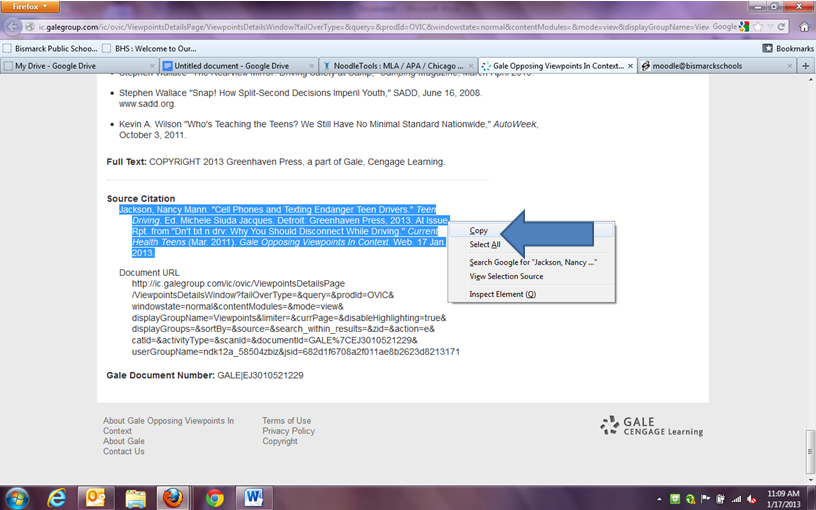Image resolution: width=816 pixels, height=510 pixels.
Task: Open a new tab with the plus button
Action: point(806,66)
